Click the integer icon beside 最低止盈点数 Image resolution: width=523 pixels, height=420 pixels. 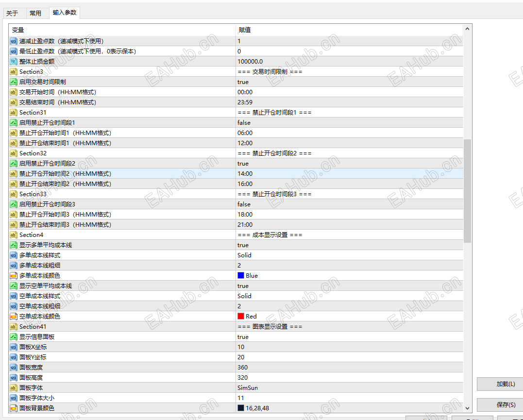pos(13,51)
